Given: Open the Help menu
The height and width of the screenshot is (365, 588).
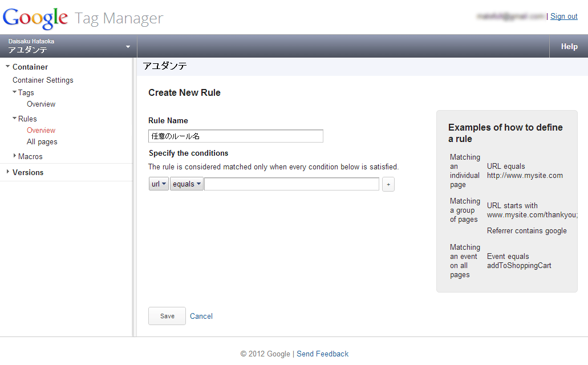Looking at the screenshot, I should (x=569, y=47).
